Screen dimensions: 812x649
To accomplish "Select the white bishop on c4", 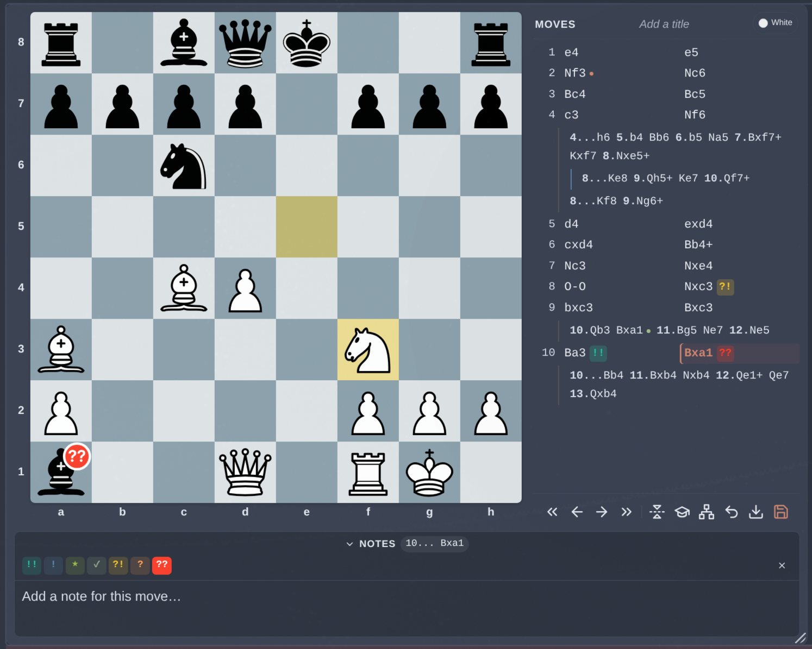I will click(x=184, y=288).
